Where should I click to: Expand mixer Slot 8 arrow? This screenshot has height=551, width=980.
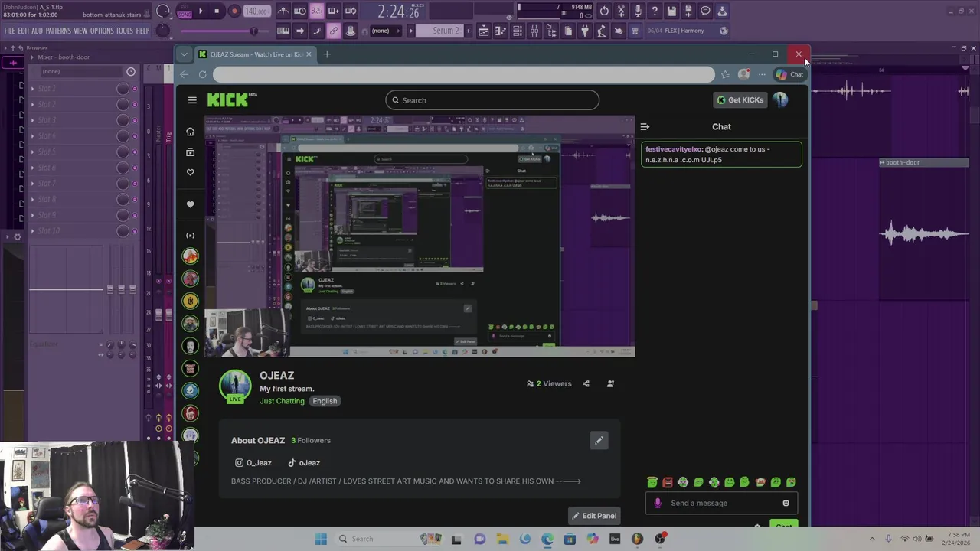tap(32, 200)
